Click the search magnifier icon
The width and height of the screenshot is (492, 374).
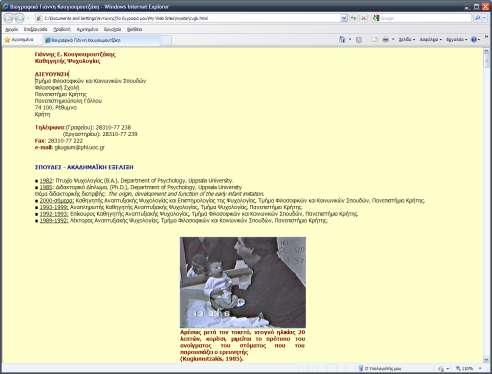477,18
